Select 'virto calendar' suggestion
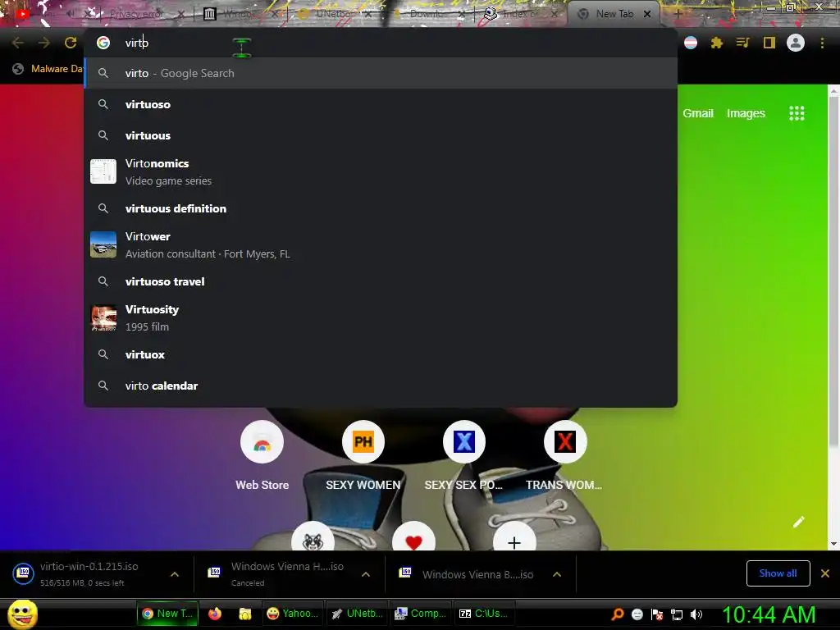The width and height of the screenshot is (840, 630). pyautogui.click(x=381, y=386)
